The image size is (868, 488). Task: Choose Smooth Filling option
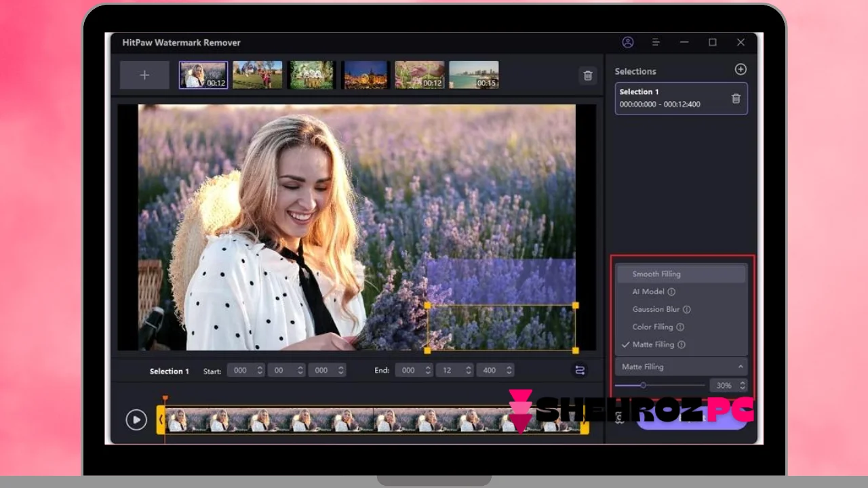681,274
